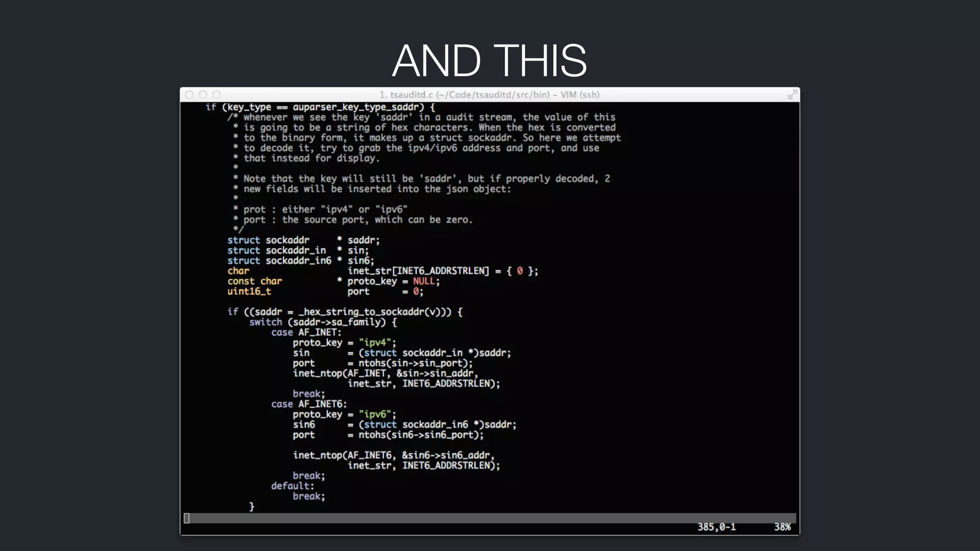
Task: Click the tsauditd.c window title text
Action: click(489, 95)
